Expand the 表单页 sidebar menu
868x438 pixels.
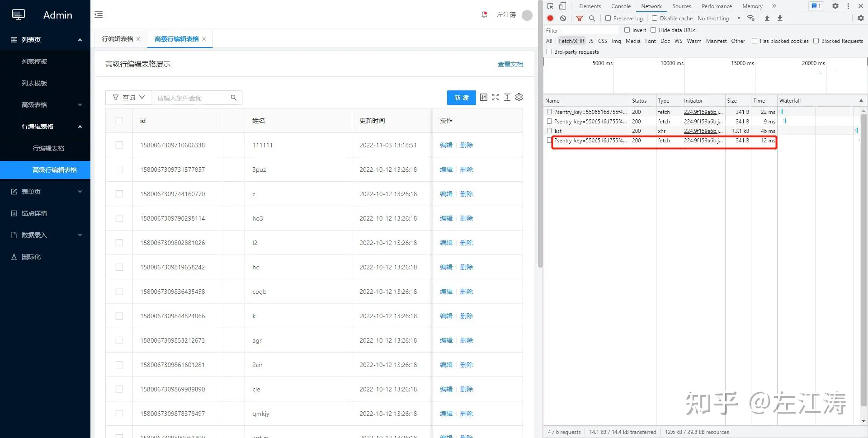click(x=45, y=192)
